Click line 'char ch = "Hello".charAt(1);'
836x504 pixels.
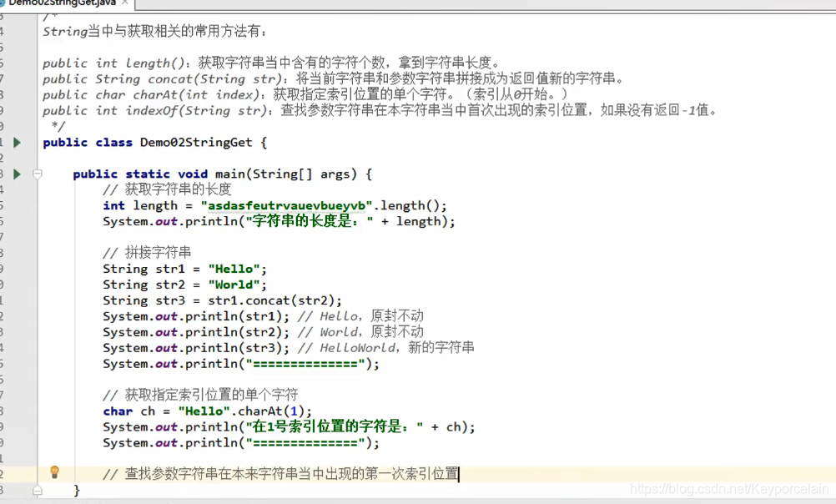[x=208, y=411]
